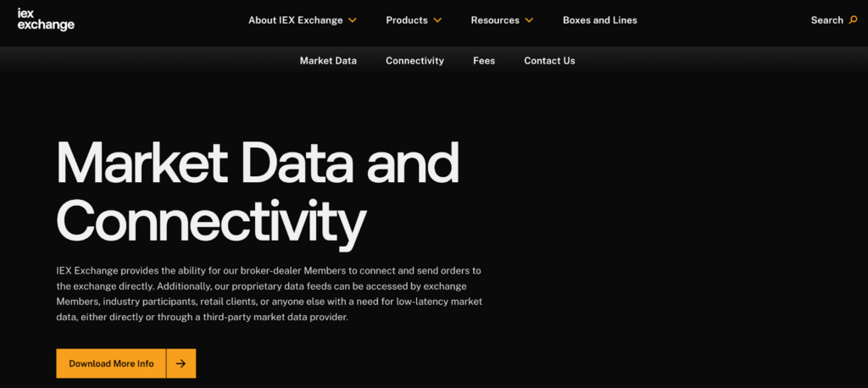Expand the About IEX Exchange chevron
Viewport: 868px width, 388px height.
[352, 20]
